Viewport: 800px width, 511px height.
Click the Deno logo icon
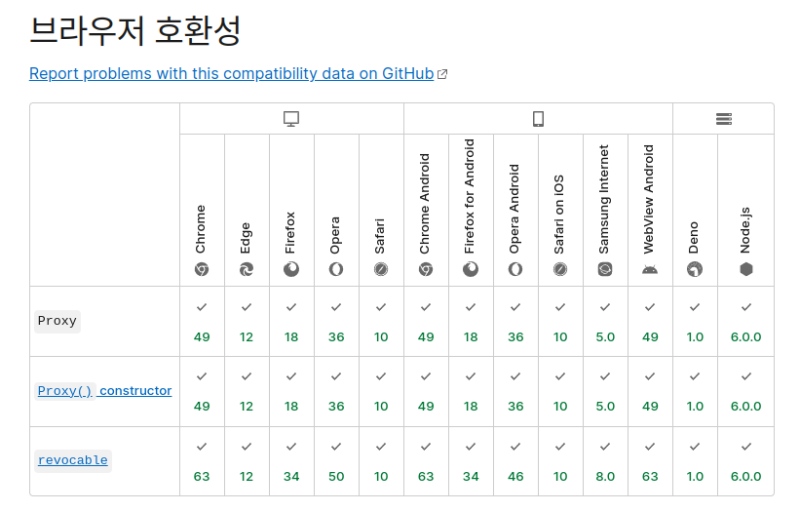click(694, 270)
